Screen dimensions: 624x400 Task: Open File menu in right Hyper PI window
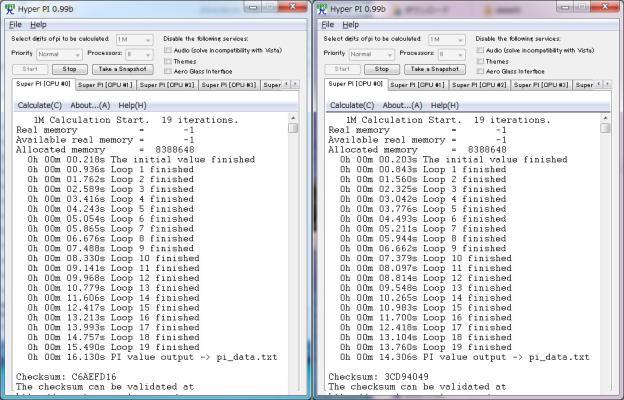328,25
